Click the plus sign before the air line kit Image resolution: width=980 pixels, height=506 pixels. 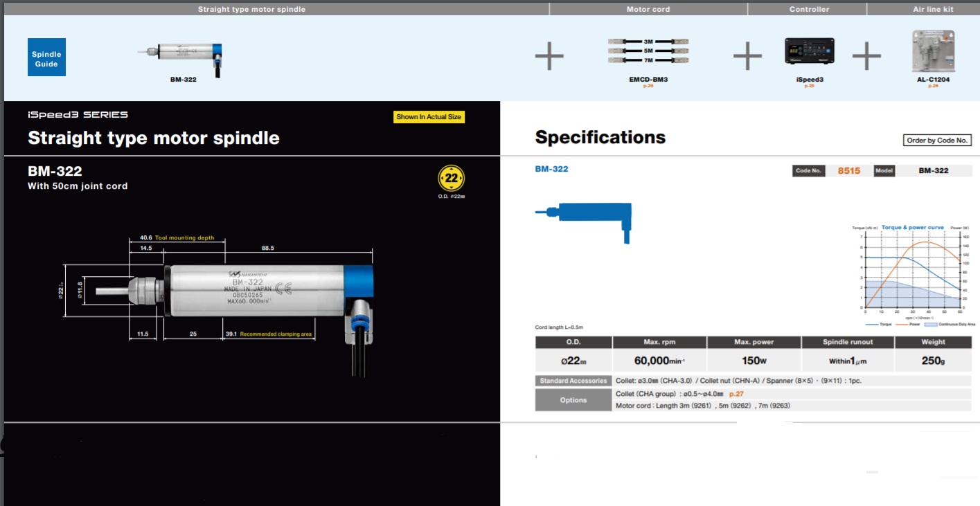pyautogui.click(x=866, y=55)
